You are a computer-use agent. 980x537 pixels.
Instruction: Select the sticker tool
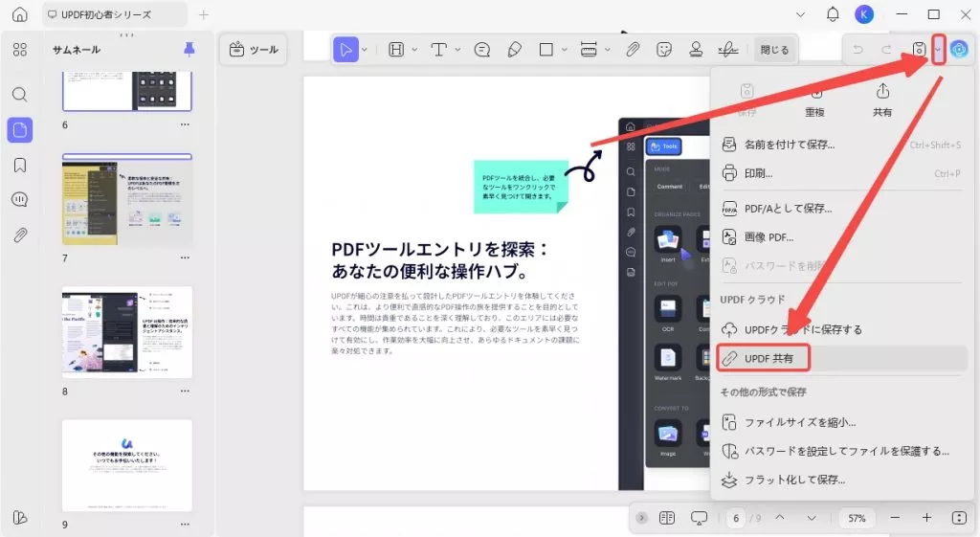click(664, 50)
